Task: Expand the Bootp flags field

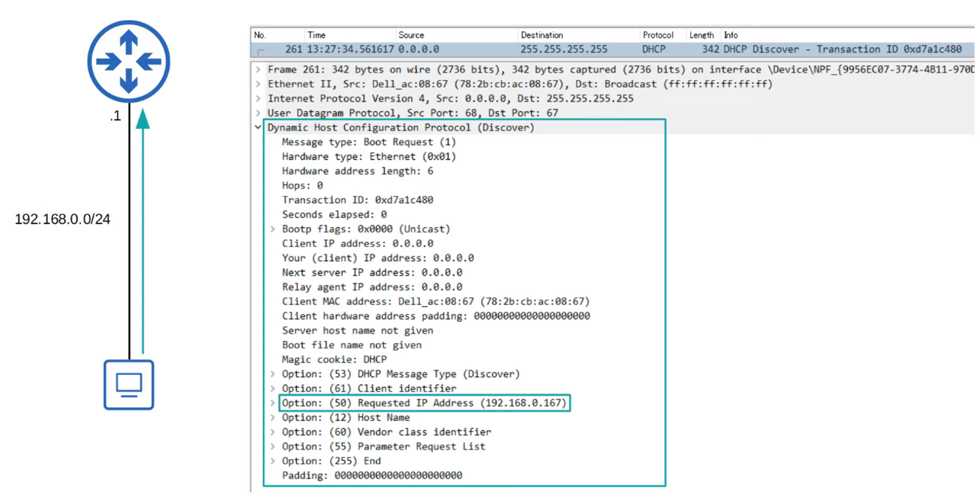Action: tap(273, 229)
